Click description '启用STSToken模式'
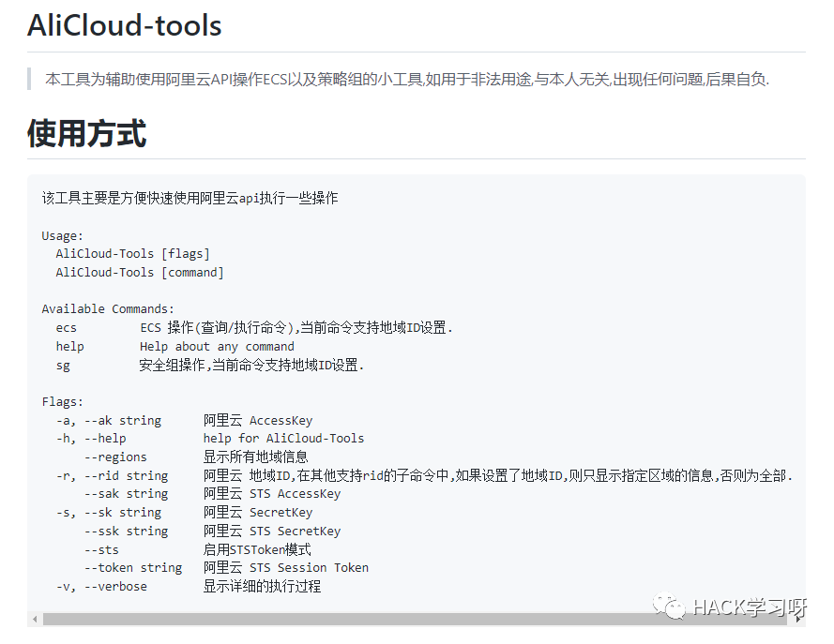Viewport: 834px width, 644px height. click(x=257, y=549)
